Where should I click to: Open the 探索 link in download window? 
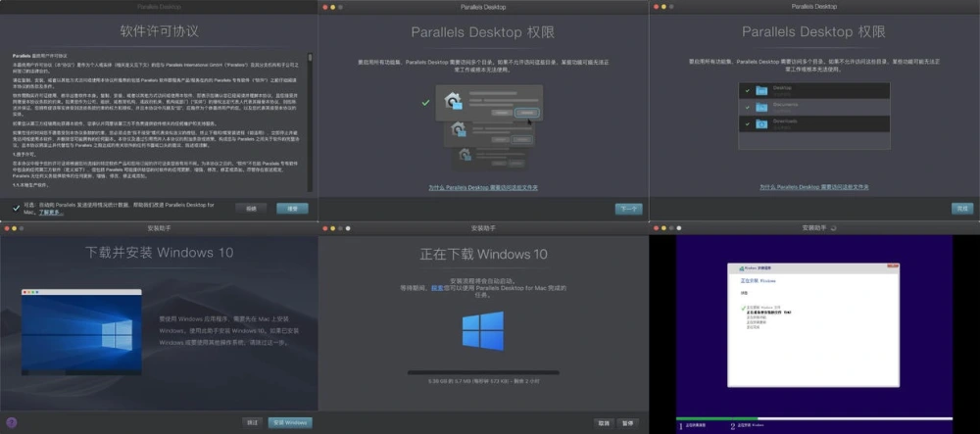point(437,288)
